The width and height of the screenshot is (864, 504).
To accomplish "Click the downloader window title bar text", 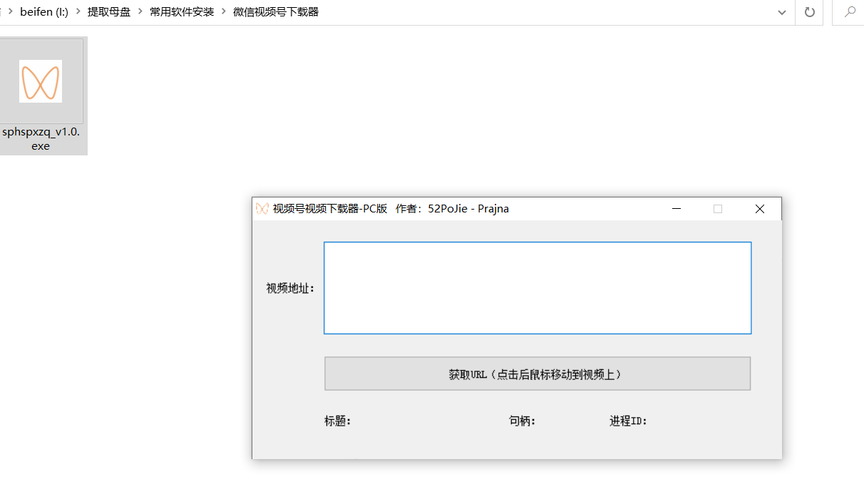I will (x=391, y=209).
